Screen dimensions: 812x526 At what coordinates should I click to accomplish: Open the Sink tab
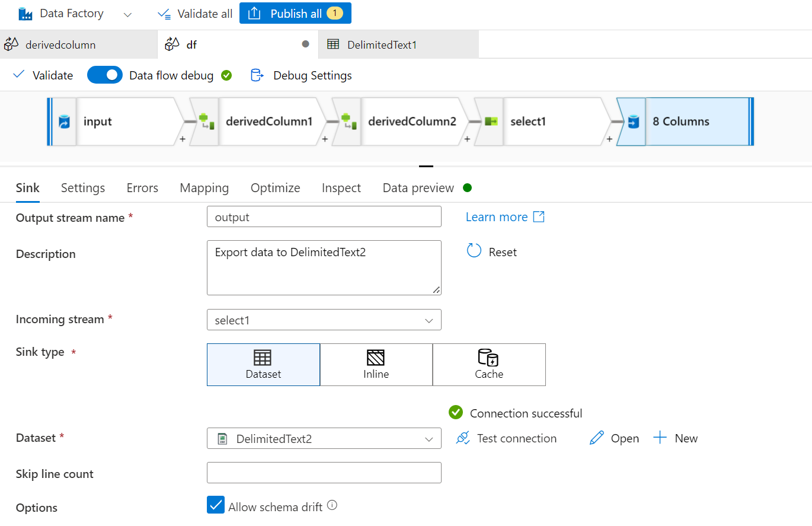click(x=28, y=188)
